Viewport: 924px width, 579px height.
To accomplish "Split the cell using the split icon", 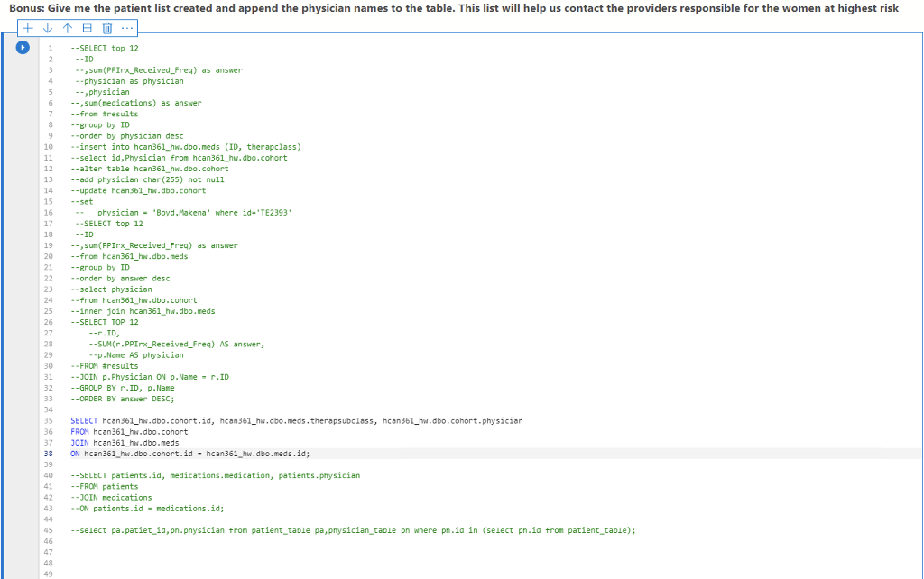I will (x=88, y=28).
